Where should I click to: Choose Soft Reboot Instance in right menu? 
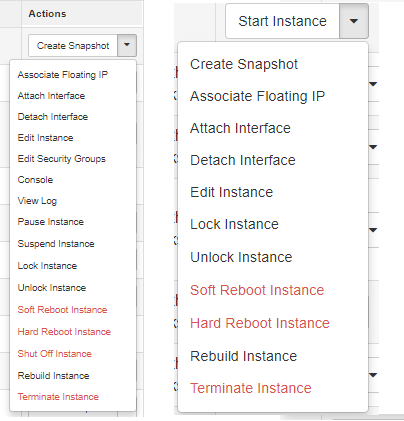point(257,290)
